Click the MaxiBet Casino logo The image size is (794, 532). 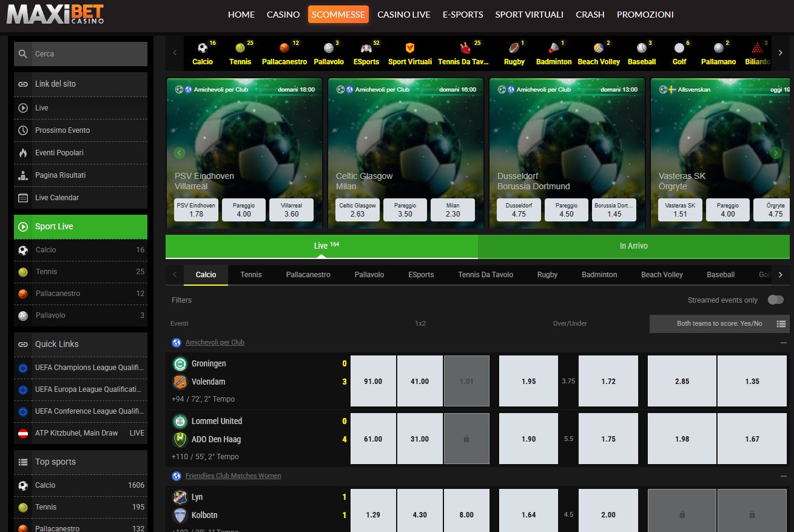point(55,15)
